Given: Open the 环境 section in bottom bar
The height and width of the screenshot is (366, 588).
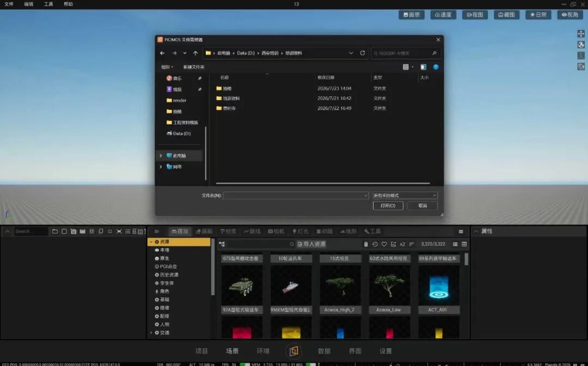Looking at the screenshot, I should coord(263,351).
